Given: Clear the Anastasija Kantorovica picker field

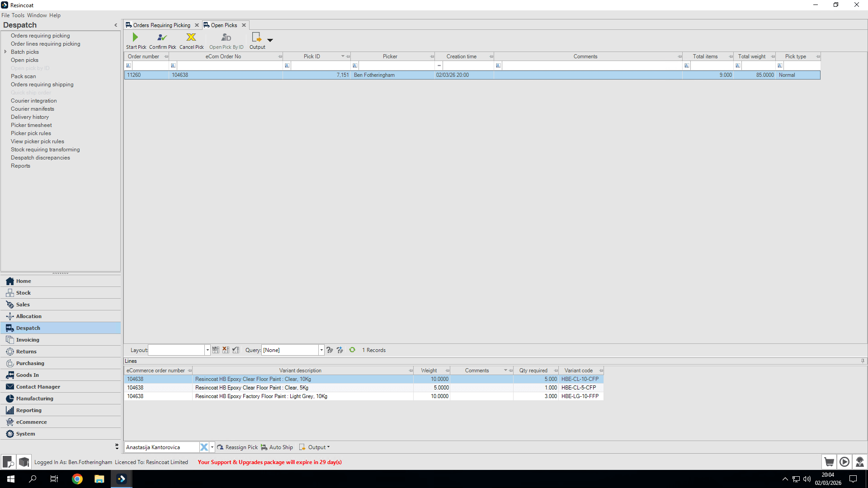Looking at the screenshot, I should pyautogui.click(x=204, y=447).
